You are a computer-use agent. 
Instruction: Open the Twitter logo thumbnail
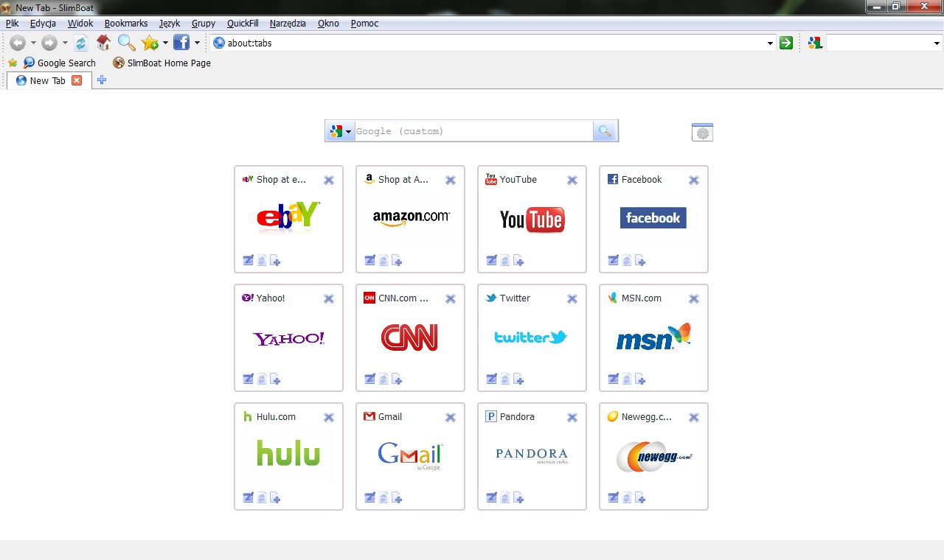(531, 337)
